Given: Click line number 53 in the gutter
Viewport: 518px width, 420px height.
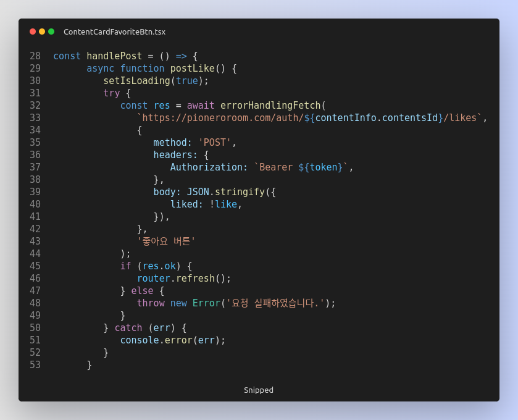Looking at the screenshot, I should [x=35, y=364].
